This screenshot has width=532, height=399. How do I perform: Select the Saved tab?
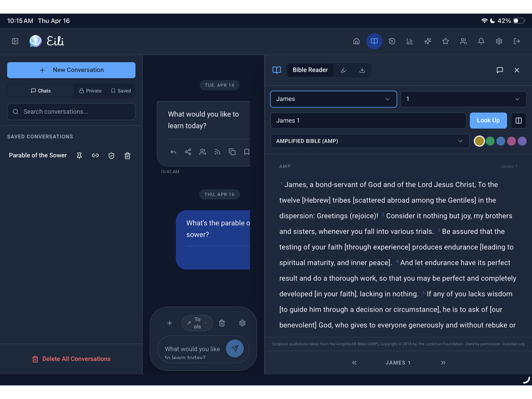[121, 91]
